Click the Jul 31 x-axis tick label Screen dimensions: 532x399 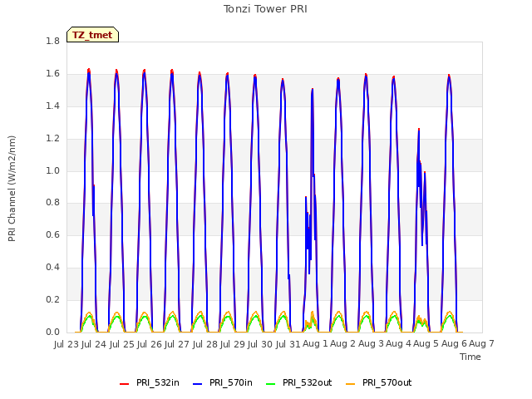pyautogui.click(x=288, y=344)
